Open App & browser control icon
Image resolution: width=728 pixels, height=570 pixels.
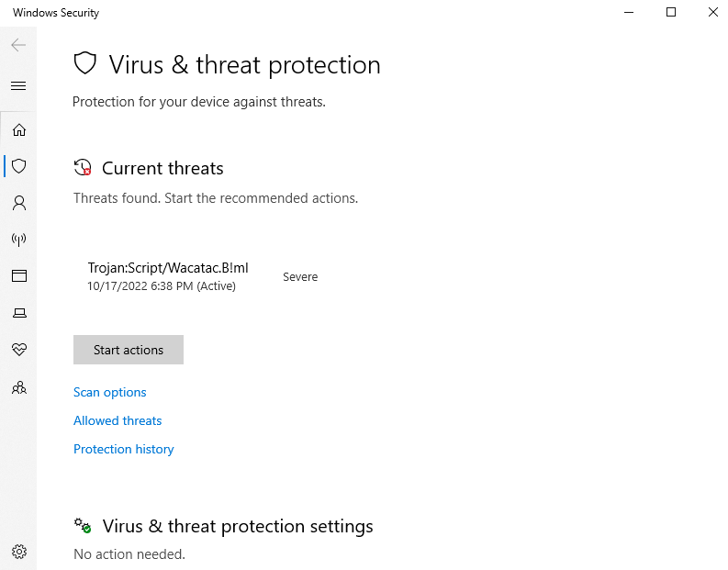click(x=19, y=275)
